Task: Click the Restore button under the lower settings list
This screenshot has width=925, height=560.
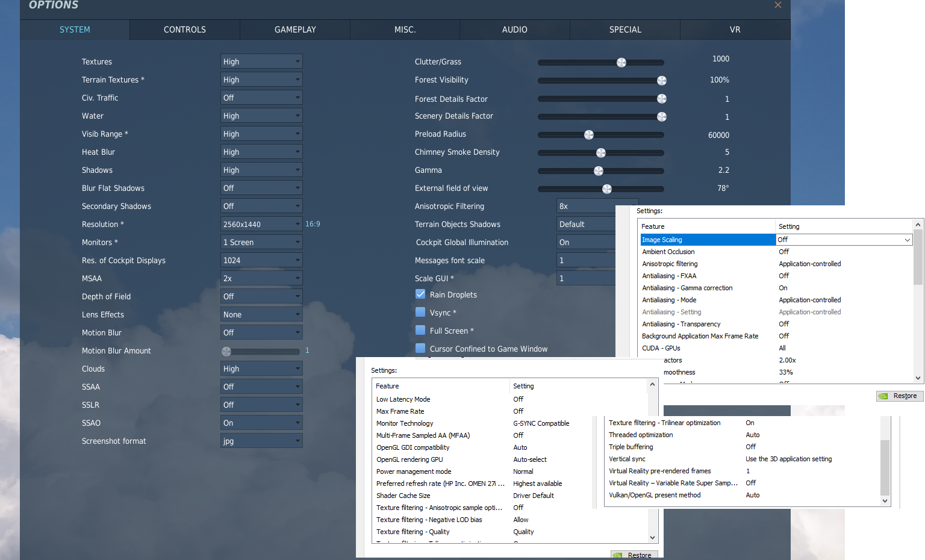Action: pos(634,555)
